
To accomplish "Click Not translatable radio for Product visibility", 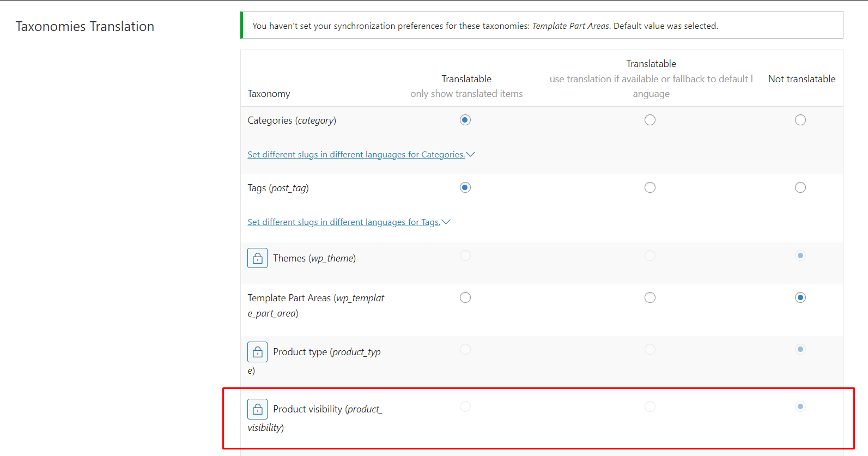I will [800, 406].
